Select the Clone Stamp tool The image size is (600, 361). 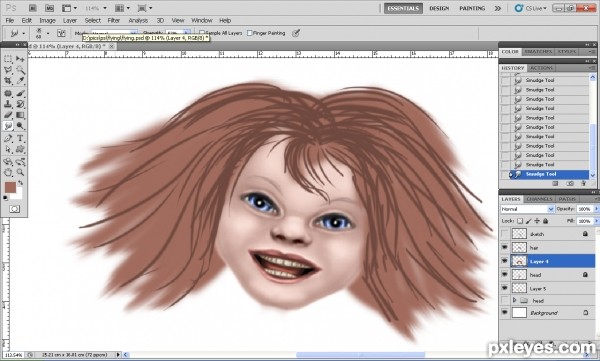pos(8,104)
